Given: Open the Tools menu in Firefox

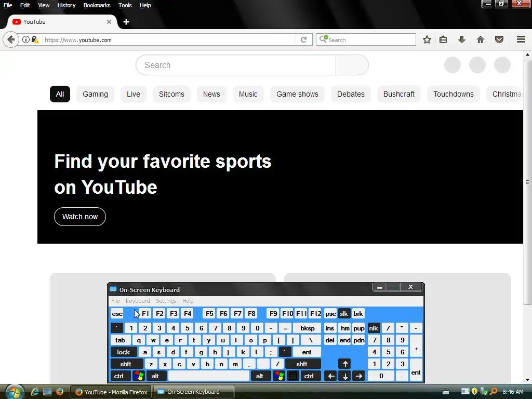Looking at the screenshot, I should [125, 5].
